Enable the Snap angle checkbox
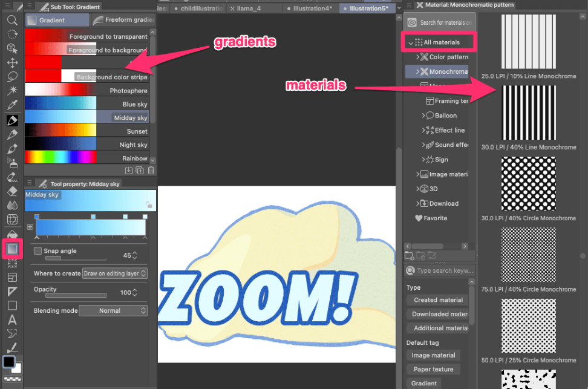The width and height of the screenshot is (588, 389). click(x=38, y=251)
